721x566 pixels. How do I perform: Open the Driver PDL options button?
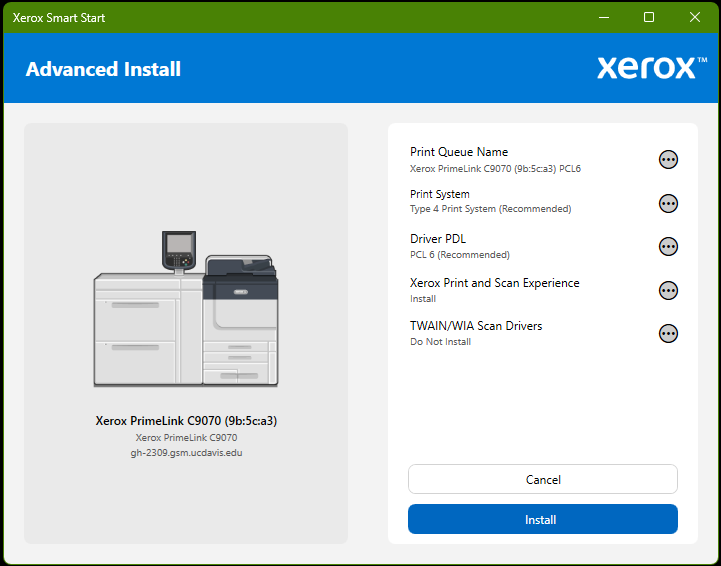click(668, 246)
